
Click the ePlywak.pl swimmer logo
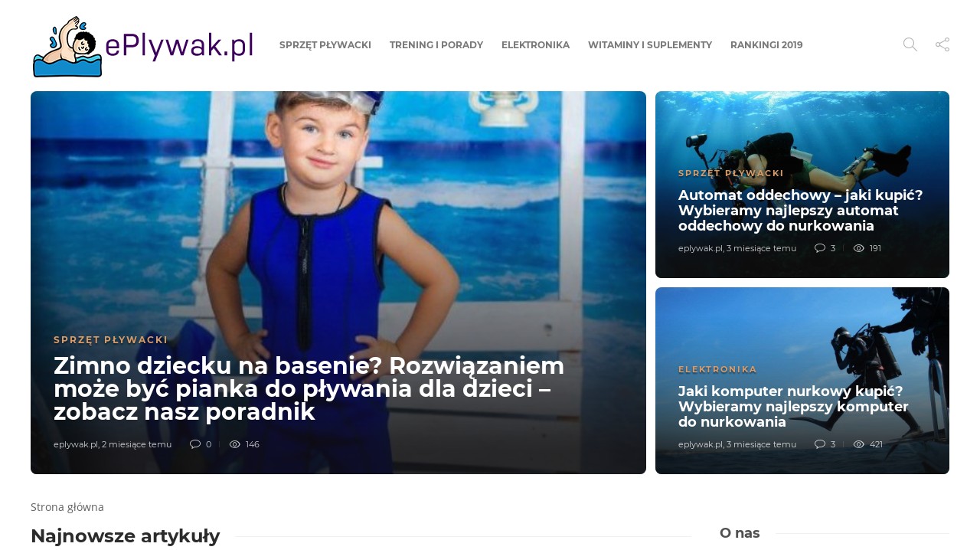point(143,46)
